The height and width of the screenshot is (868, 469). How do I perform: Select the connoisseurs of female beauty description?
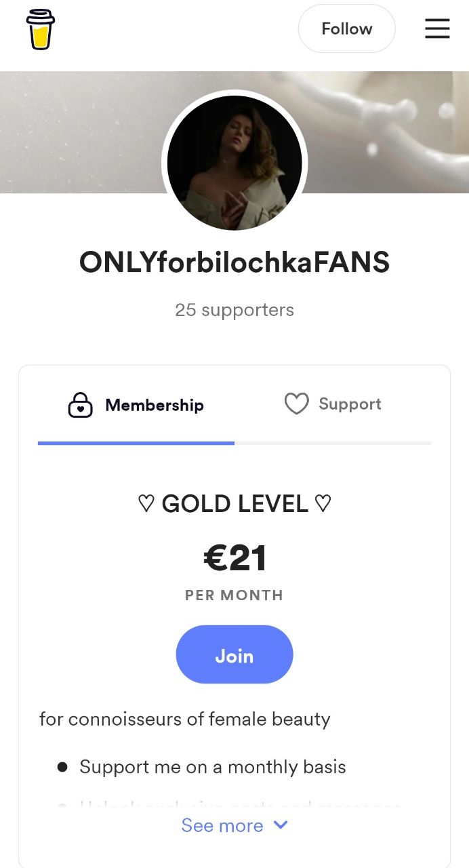coord(185,719)
